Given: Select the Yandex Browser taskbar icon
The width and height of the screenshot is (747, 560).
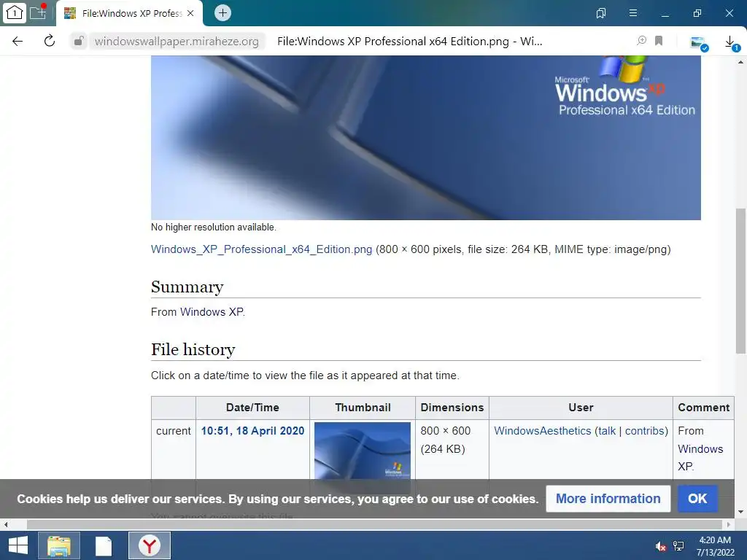Looking at the screenshot, I should pos(150,545).
